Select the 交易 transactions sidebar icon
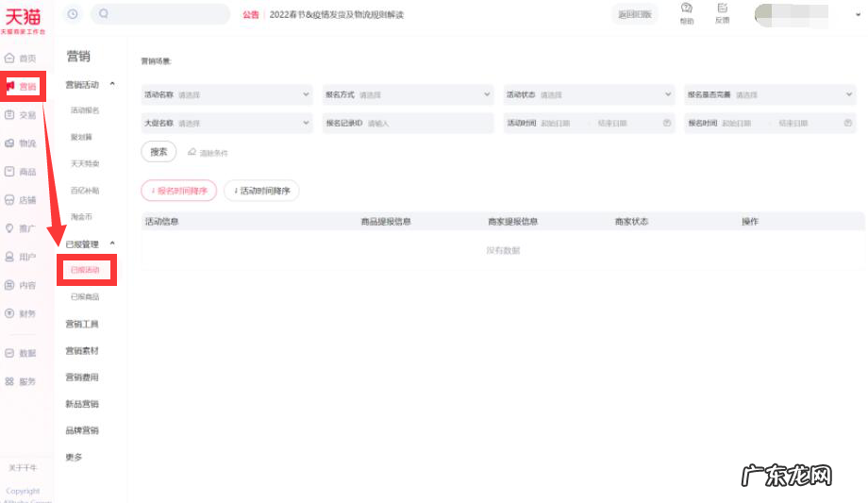The width and height of the screenshot is (868, 503). click(x=9, y=115)
